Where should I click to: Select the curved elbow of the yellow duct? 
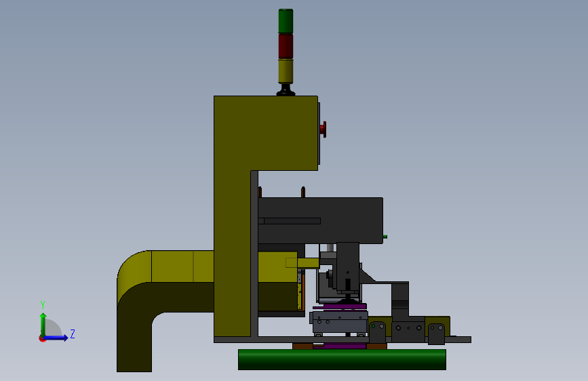[134, 277]
